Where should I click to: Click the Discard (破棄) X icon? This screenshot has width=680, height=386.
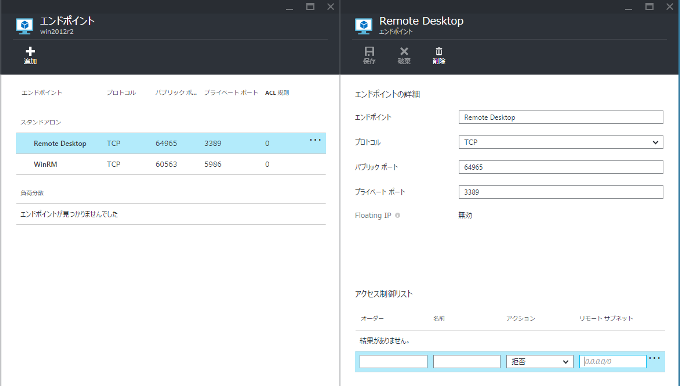point(404,52)
